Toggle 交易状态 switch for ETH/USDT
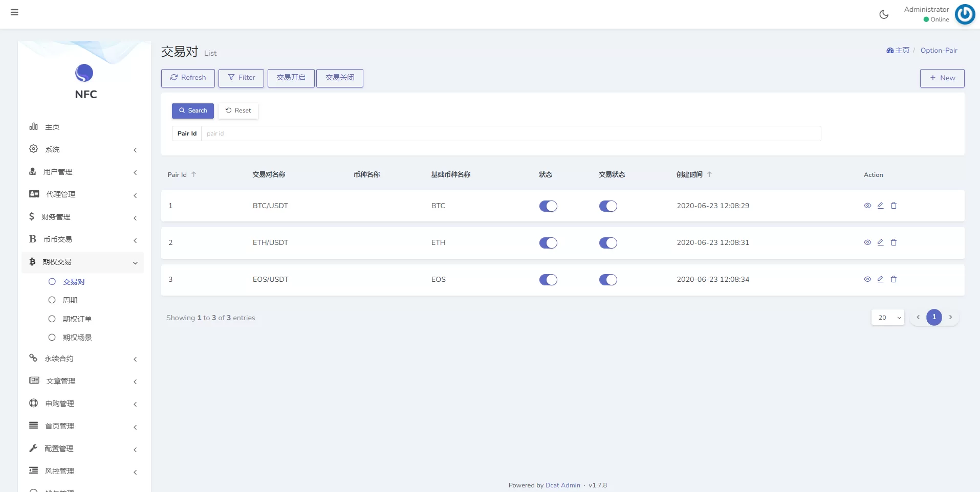The width and height of the screenshot is (980, 492). click(x=608, y=243)
